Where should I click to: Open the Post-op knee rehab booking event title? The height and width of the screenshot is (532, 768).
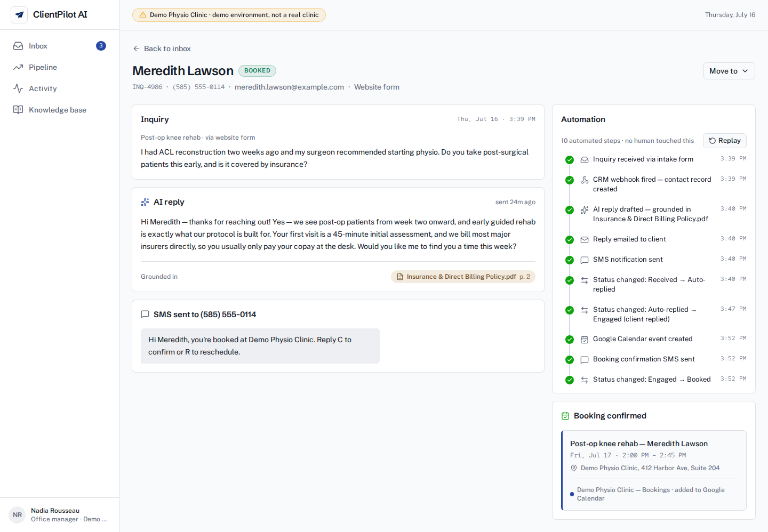639,444
